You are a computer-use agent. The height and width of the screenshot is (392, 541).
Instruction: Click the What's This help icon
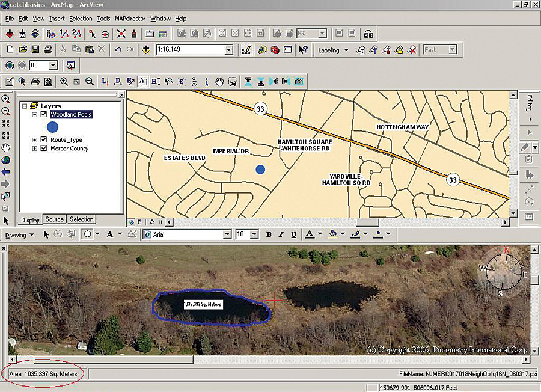tap(303, 50)
